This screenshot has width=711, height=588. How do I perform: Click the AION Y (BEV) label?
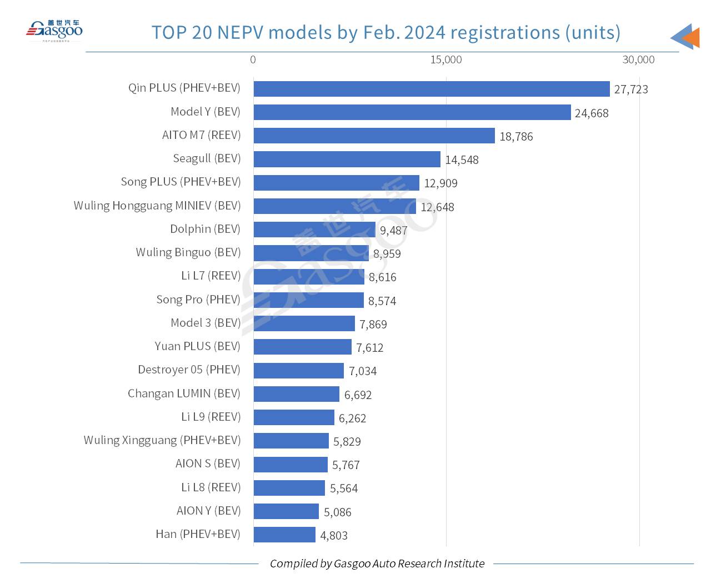(x=209, y=511)
